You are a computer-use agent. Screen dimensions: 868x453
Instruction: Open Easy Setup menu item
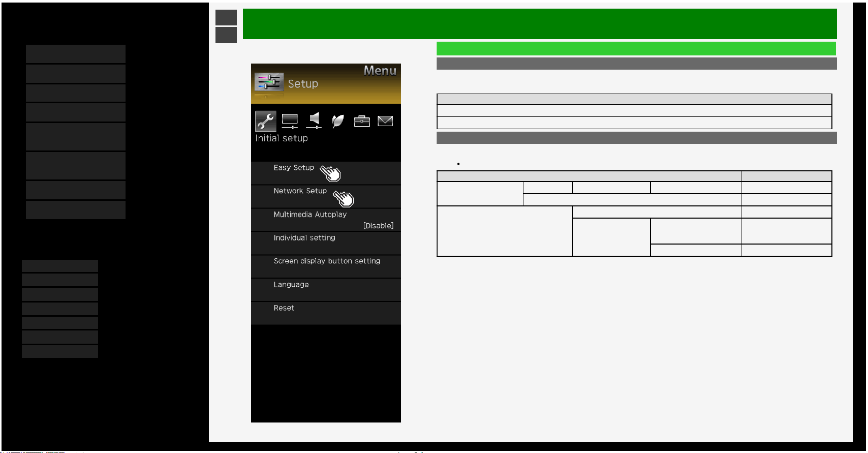326,173
